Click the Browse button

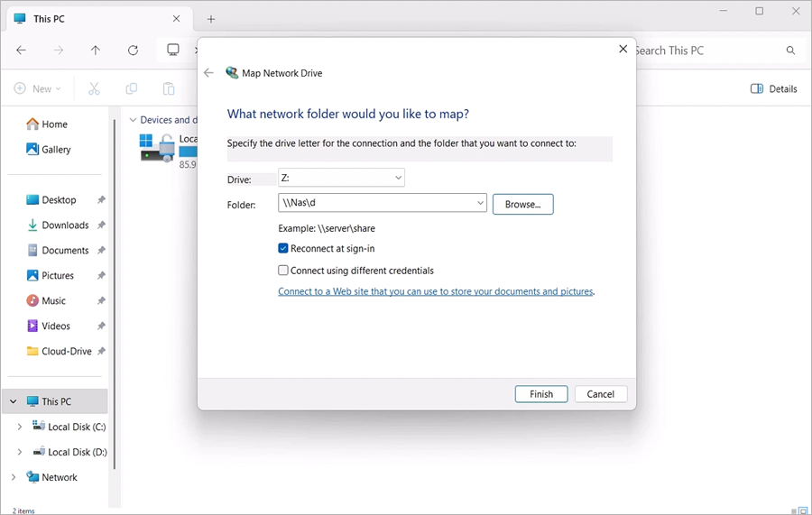click(x=522, y=204)
